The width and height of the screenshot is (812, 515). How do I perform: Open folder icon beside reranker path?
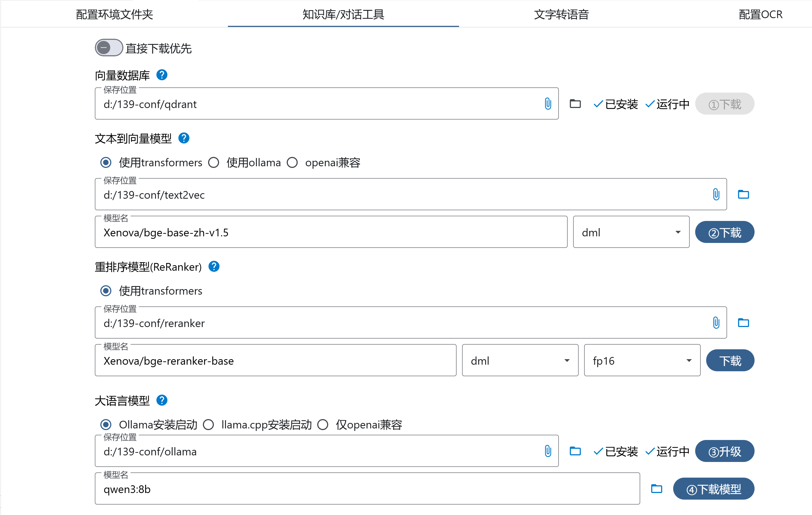tap(743, 323)
